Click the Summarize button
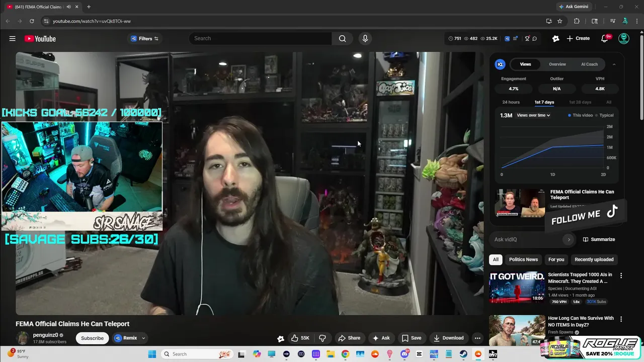 pyautogui.click(x=599, y=239)
